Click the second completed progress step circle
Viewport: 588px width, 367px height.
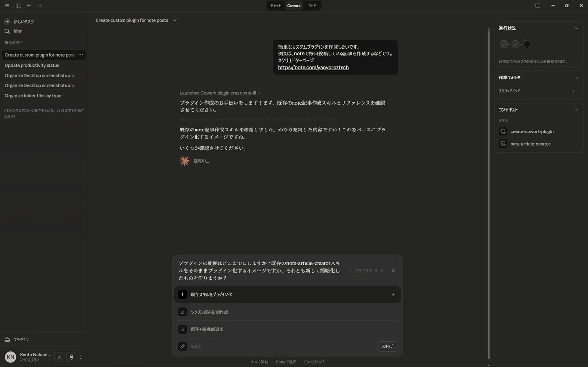point(515,44)
